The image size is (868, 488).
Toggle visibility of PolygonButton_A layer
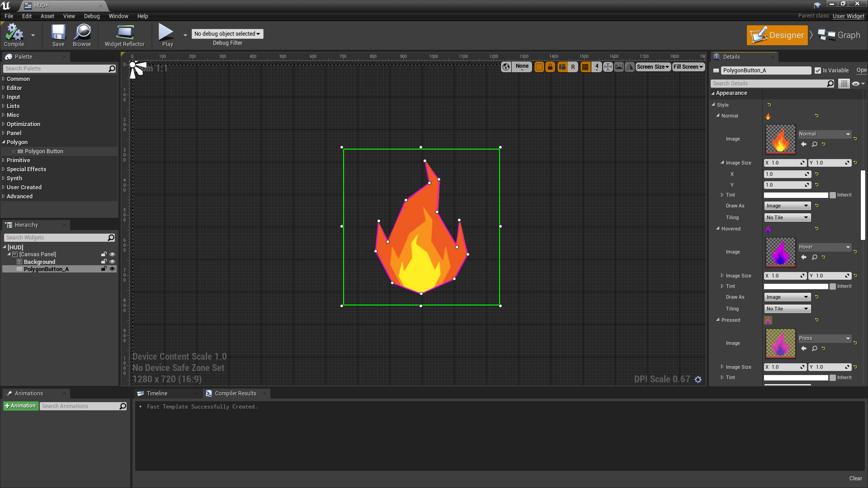[112, 269]
